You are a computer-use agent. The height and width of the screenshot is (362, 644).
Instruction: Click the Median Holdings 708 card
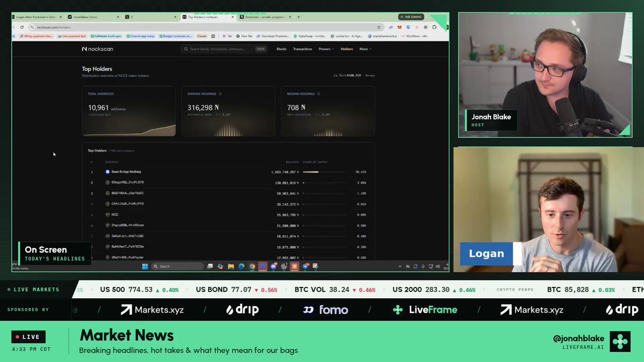[328, 111]
